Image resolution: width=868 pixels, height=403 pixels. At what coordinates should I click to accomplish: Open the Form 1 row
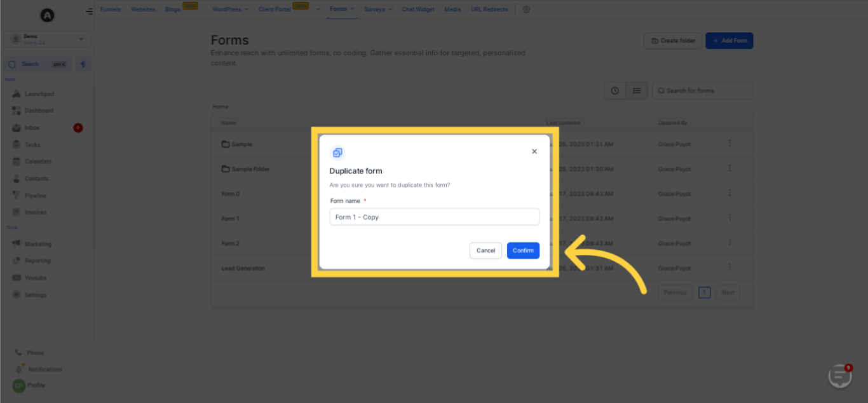point(482,219)
